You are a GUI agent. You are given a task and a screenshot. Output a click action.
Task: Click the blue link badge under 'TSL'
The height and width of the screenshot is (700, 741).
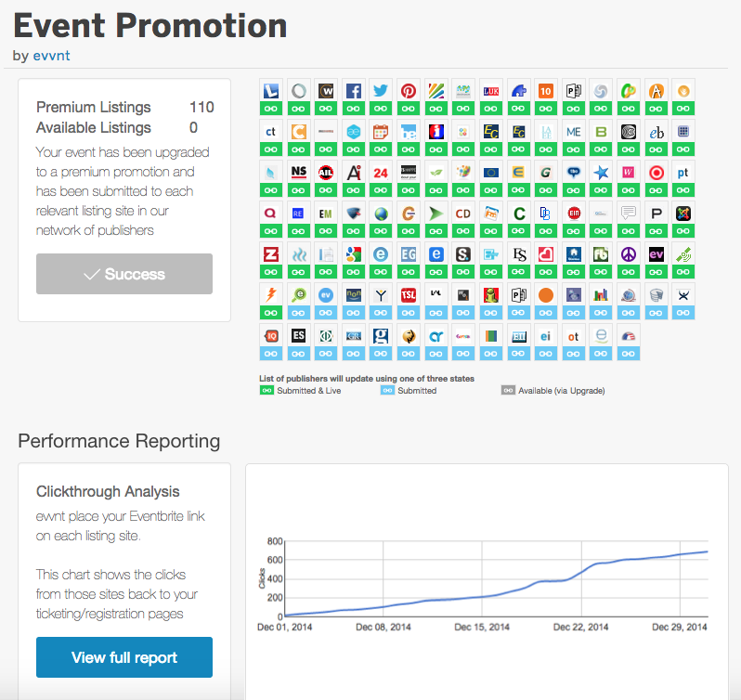pos(409,313)
